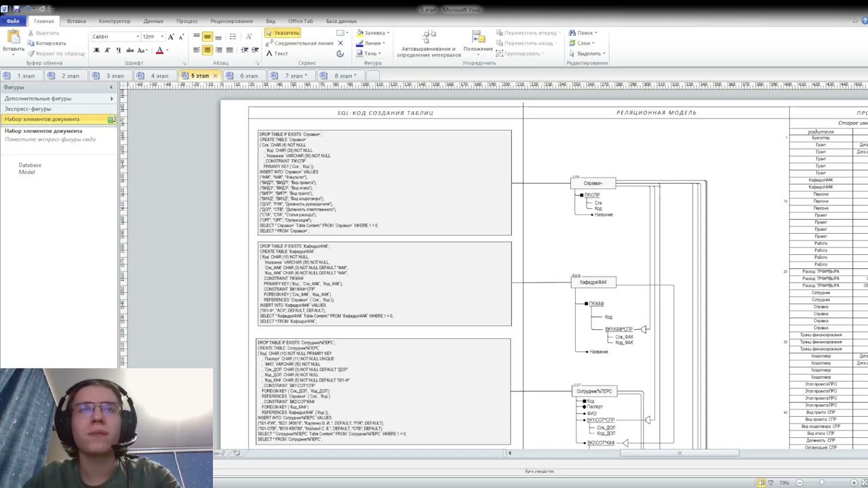Click the align right icon
This screenshot has height=488, width=868.
point(218,50)
